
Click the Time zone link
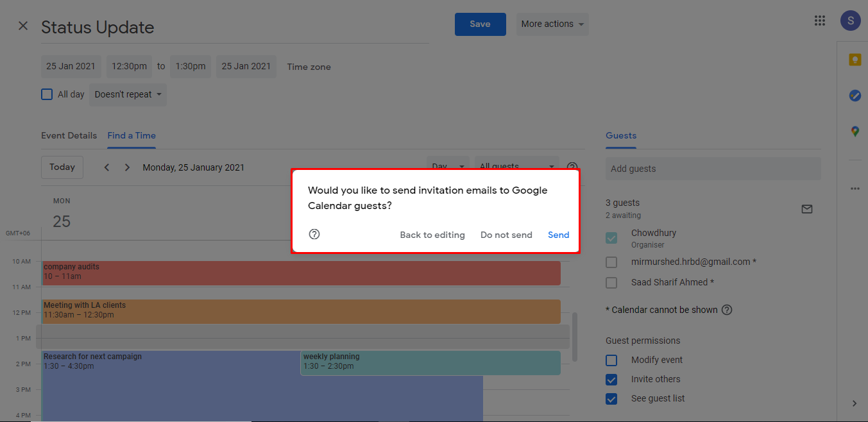coord(309,67)
